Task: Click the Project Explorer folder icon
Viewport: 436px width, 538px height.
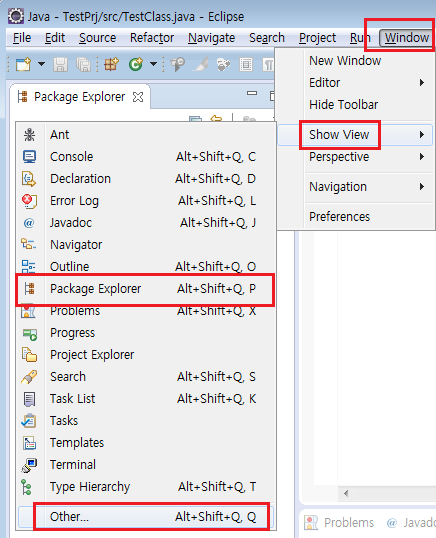Action: tap(30, 355)
